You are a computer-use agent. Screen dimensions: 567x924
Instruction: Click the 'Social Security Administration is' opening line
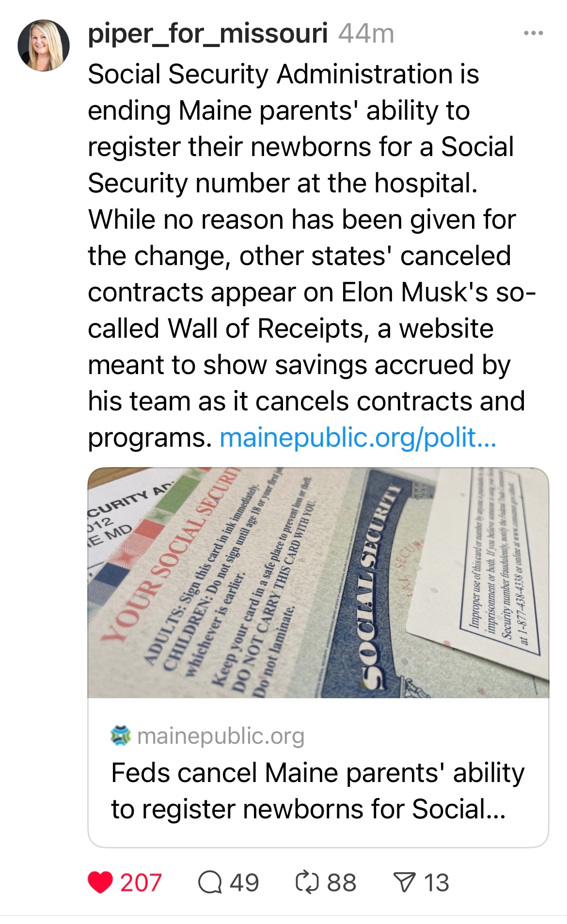click(x=283, y=74)
